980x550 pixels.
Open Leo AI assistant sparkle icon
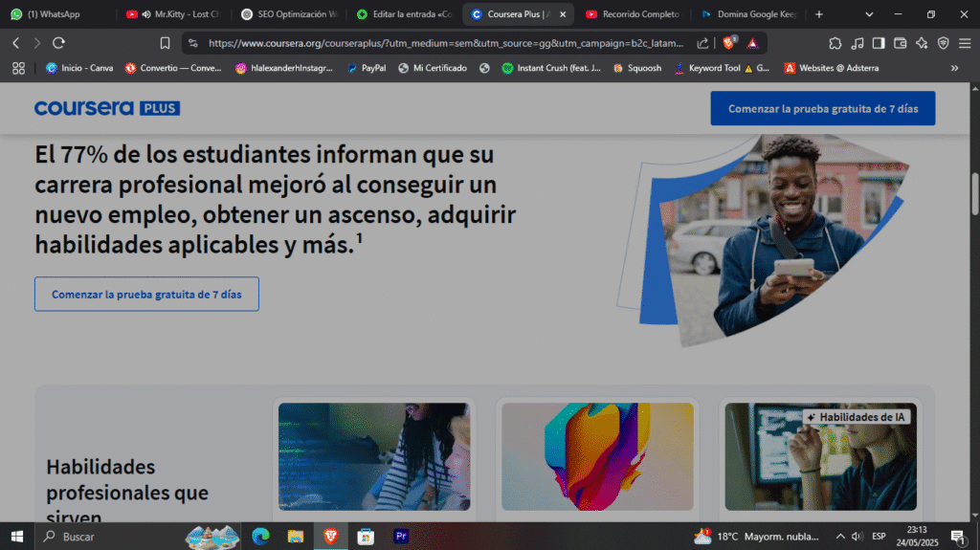click(x=922, y=43)
